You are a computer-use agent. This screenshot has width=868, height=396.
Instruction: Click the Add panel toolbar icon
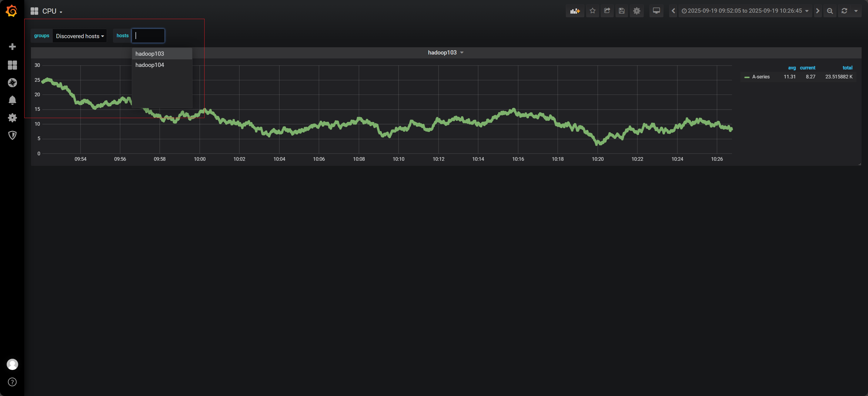(x=575, y=11)
